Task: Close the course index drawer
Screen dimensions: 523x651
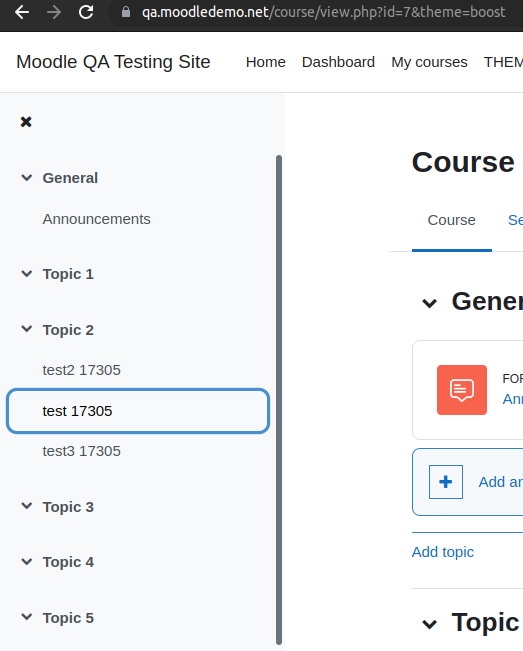Action: tap(26, 122)
